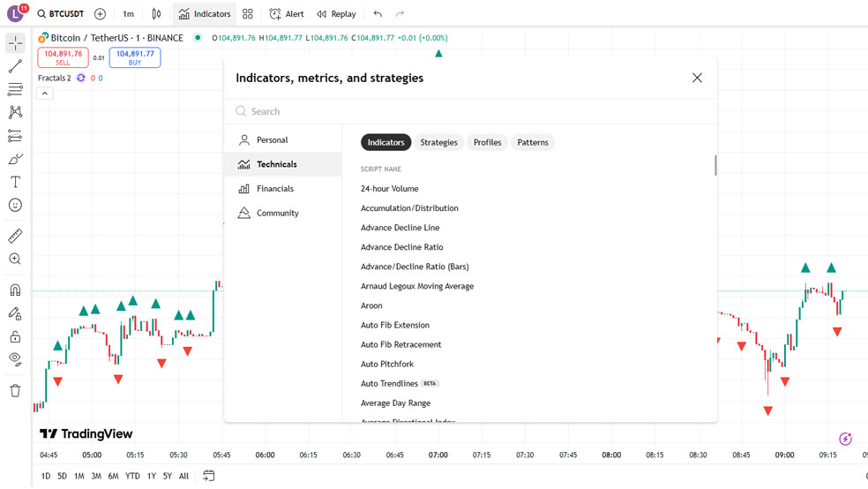Toggle magnet mode for drawings
868x489 pixels.
[x=16, y=290]
